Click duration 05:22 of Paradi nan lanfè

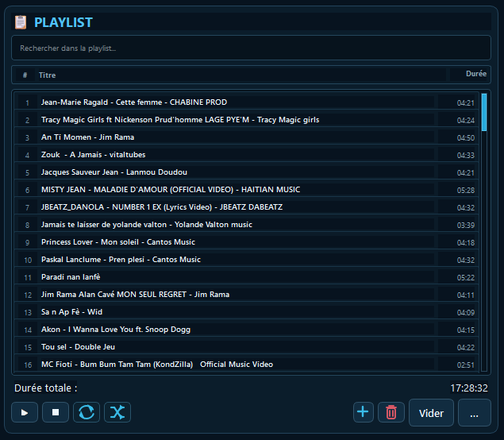pyautogui.click(x=465, y=277)
